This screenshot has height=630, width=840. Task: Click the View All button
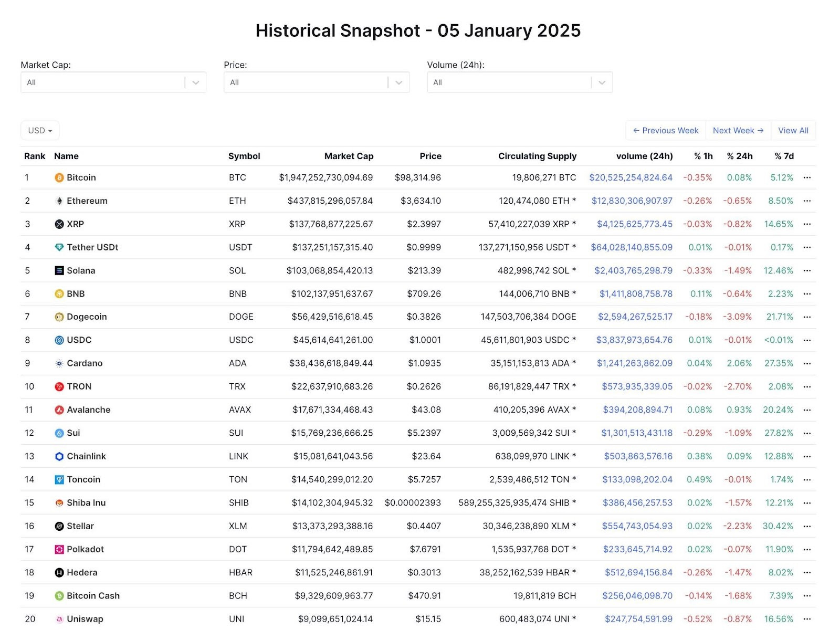793,131
